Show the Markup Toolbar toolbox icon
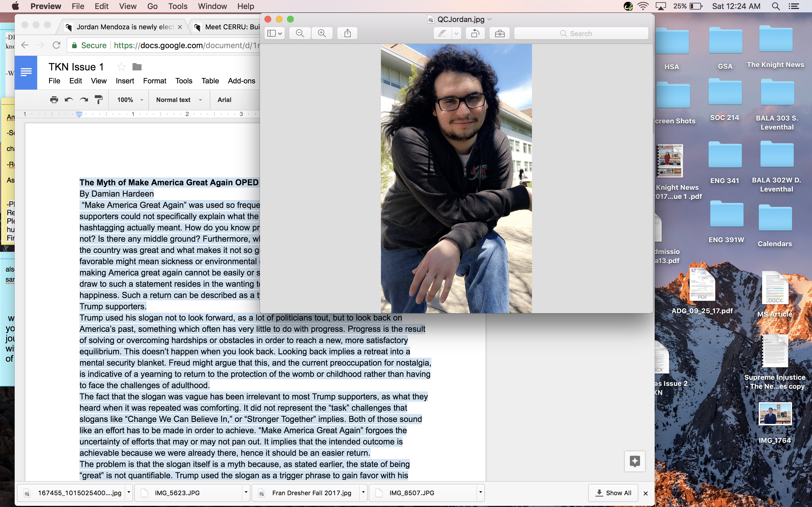 pos(499,34)
